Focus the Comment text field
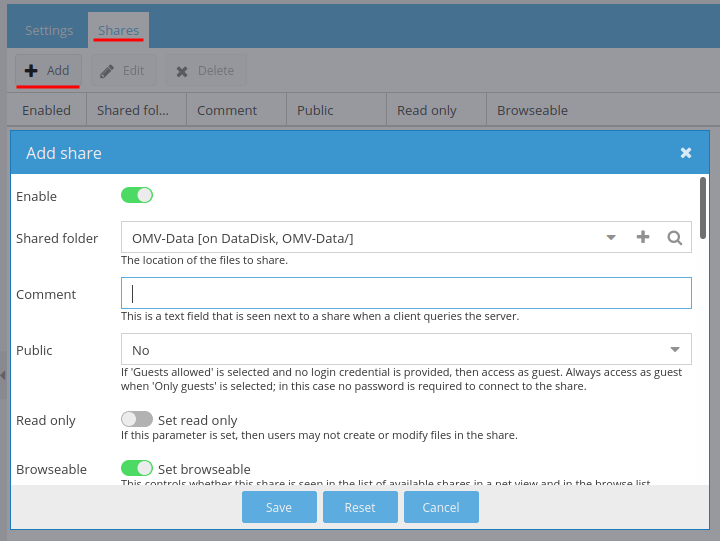Screen dimensions: 720x541 point(406,293)
